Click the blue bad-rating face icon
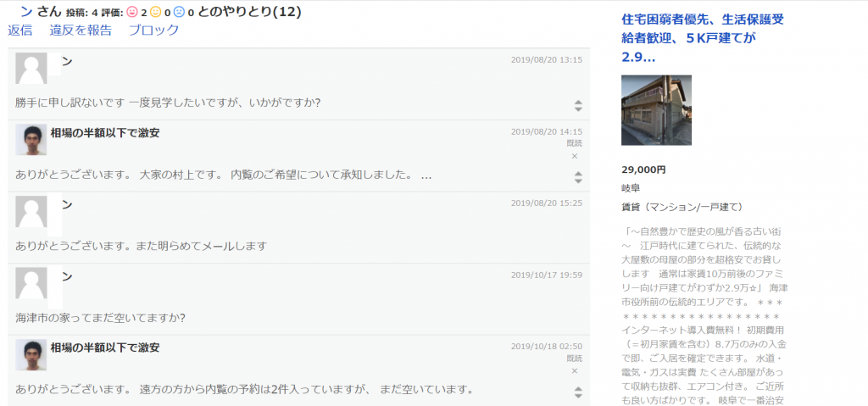Image resolution: width=868 pixels, height=406 pixels. [179, 13]
